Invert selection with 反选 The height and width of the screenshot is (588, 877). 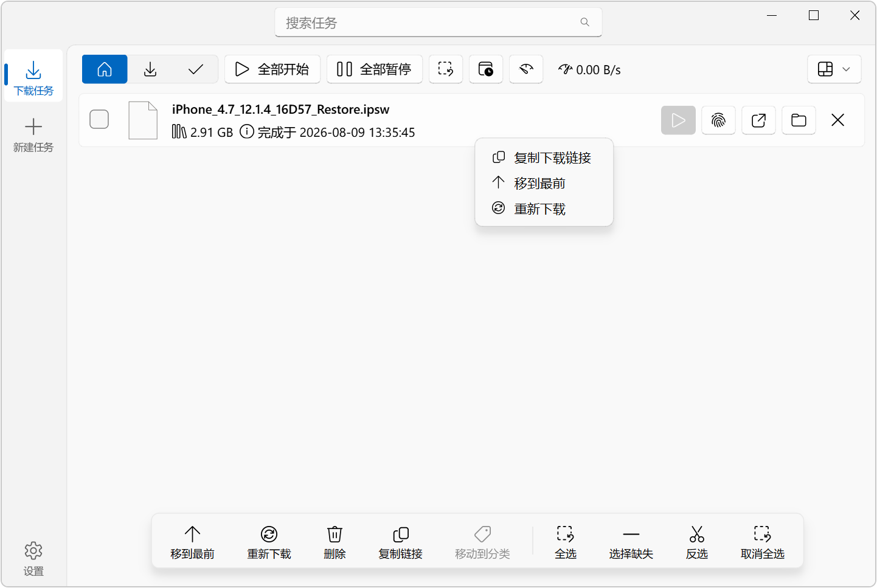tap(696, 542)
